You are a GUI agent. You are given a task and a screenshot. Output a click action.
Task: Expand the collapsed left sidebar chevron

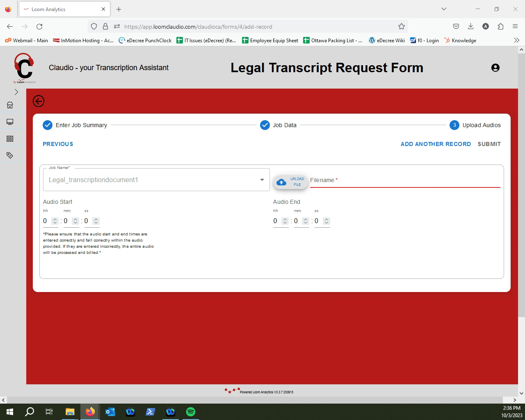[16, 92]
